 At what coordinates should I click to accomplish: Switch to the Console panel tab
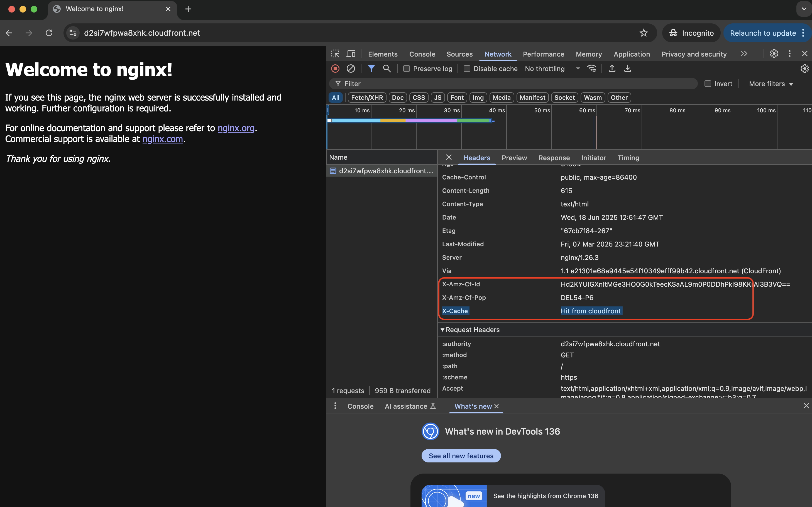point(422,54)
